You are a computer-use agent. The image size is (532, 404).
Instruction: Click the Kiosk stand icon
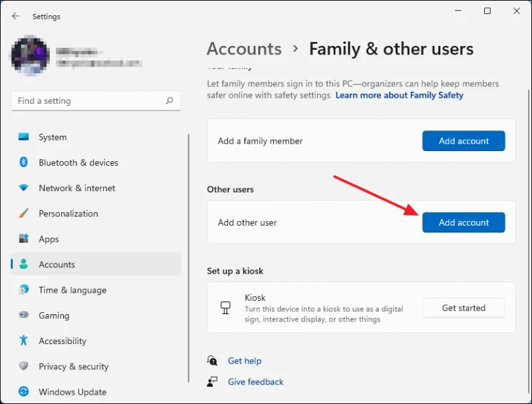tap(225, 307)
